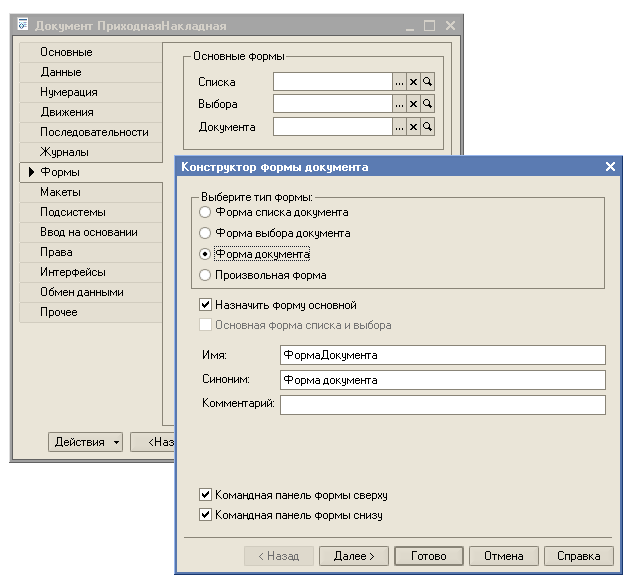Switch to the Обмен данными tab

pos(91,292)
